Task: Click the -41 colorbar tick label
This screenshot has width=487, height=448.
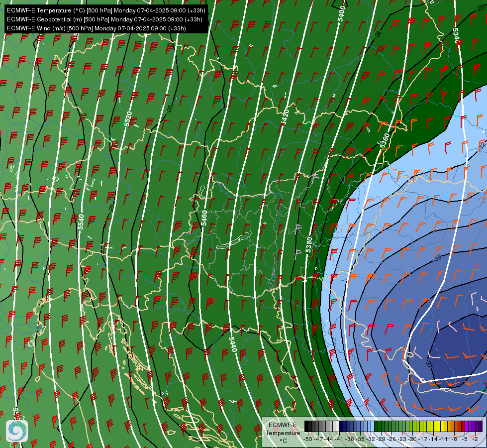Action: click(x=339, y=439)
